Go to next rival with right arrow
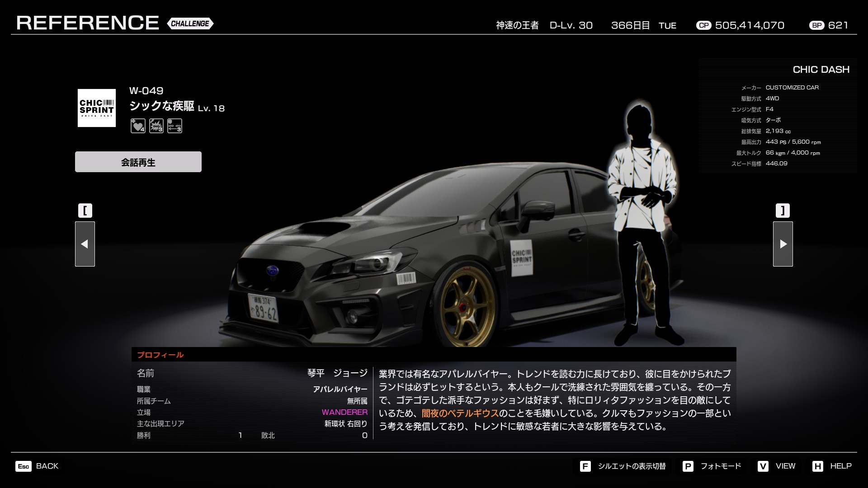 click(783, 244)
